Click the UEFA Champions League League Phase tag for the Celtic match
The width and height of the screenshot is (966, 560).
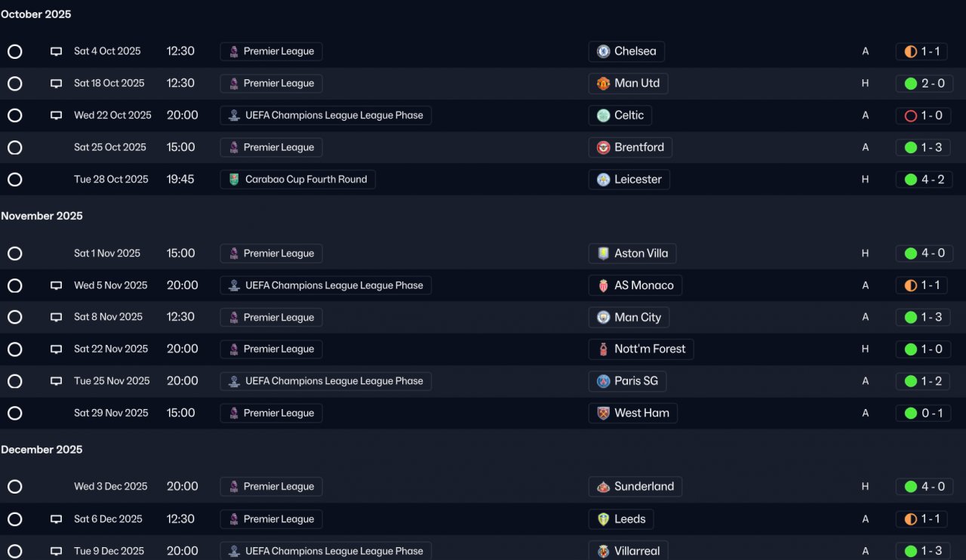click(x=326, y=115)
